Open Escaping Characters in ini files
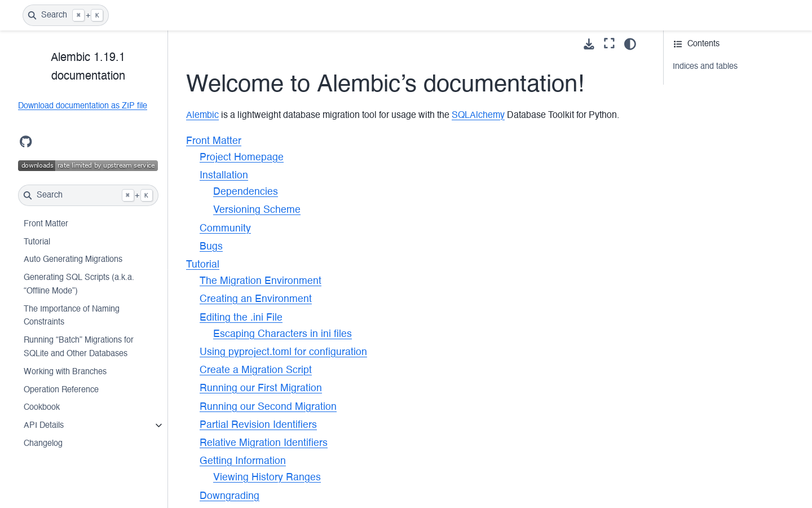The image size is (812, 508). point(283,334)
